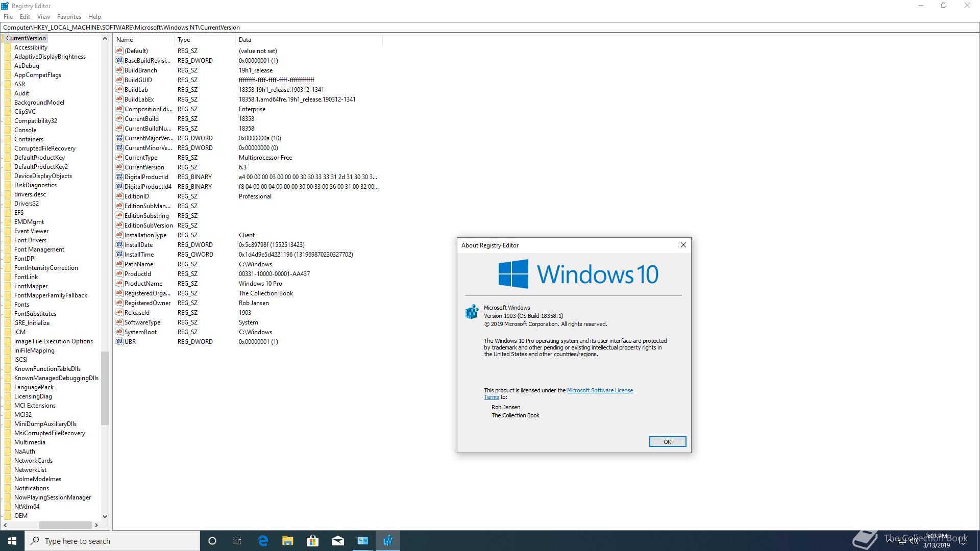Select the Multimedia key
Viewport: 980px width, 551px height.
pos(30,442)
